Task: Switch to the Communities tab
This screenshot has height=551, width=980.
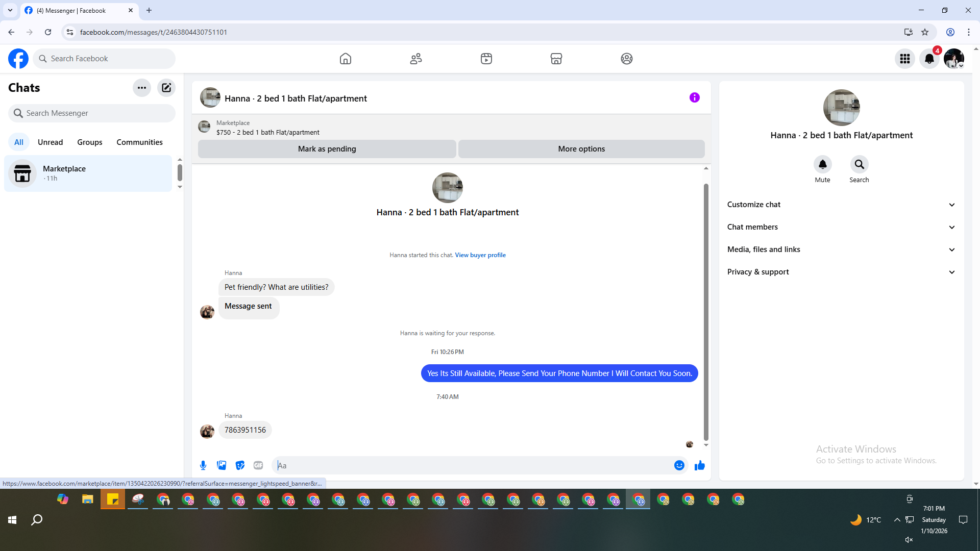Action: point(139,142)
